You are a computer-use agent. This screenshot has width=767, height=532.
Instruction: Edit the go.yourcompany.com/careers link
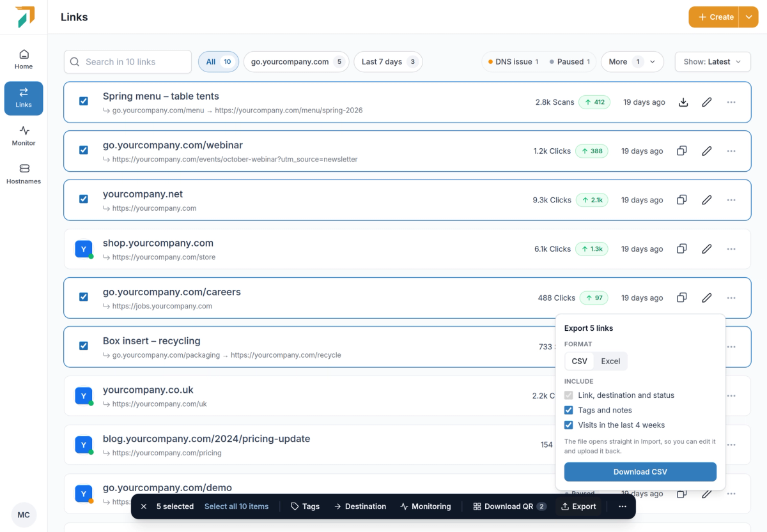pos(707,298)
